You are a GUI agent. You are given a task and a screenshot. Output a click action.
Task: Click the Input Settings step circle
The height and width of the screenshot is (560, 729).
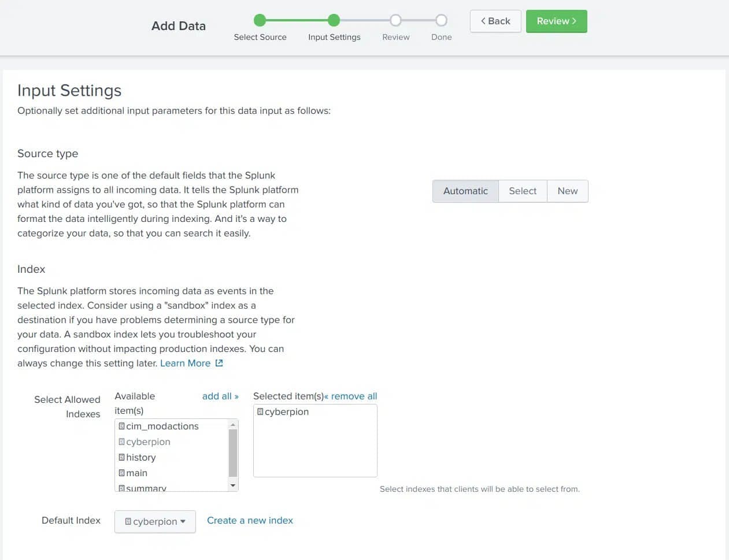pos(334,21)
